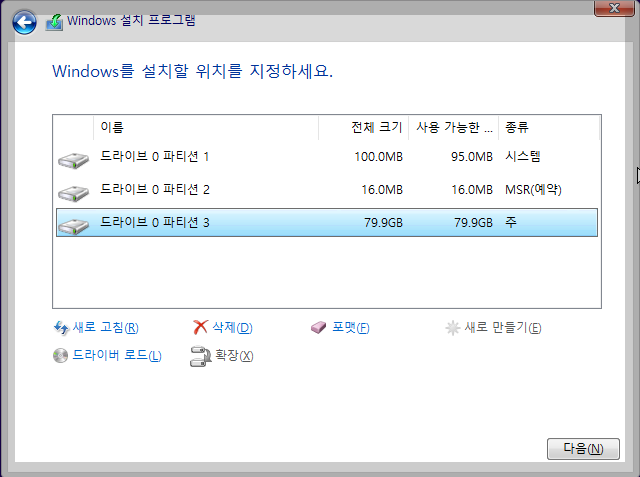
Task: Delete the partition via 삭제(D) link
Action: (x=232, y=328)
